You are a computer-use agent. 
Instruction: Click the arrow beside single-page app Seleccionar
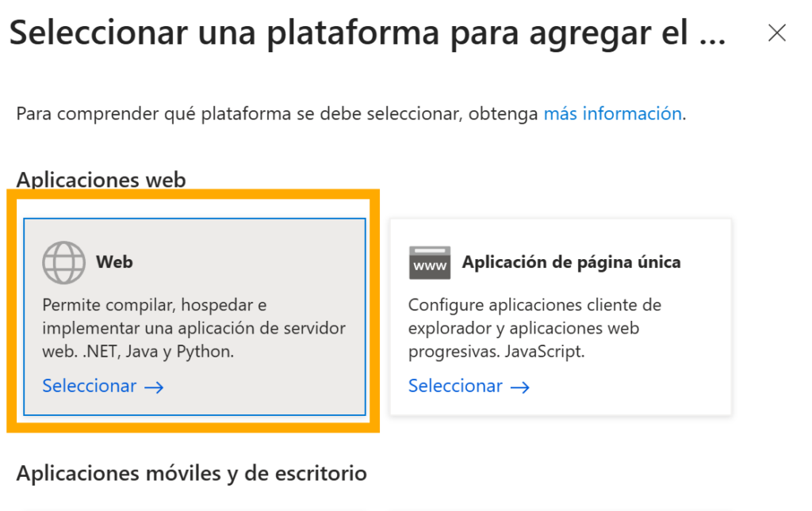[x=520, y=387]
